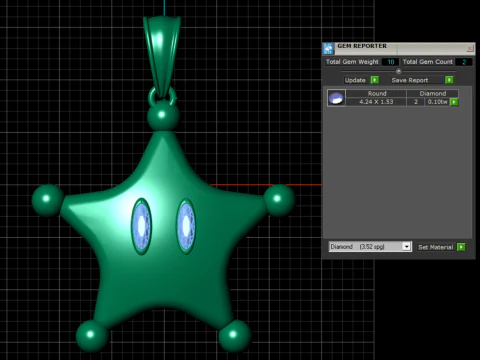Select the round gem thumbnail in the report
The width and height of the screenshot is (480, 360).
(336, 98)
